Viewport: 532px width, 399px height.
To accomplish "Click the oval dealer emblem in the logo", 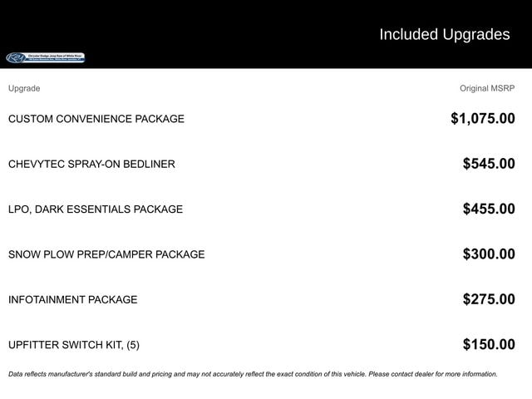I will tap(16, 57).
